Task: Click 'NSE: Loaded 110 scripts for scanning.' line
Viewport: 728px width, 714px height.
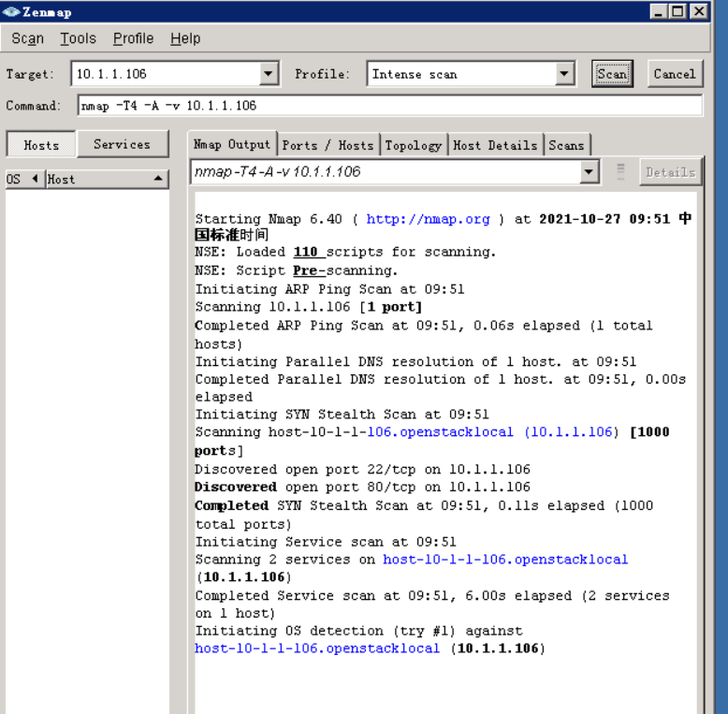Action: (x=345, y=252)
